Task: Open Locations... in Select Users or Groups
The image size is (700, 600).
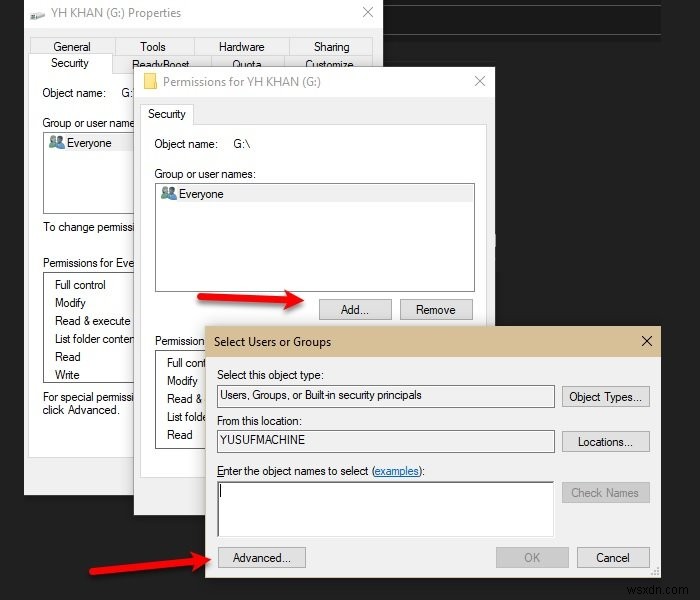Action: [605, 442]
